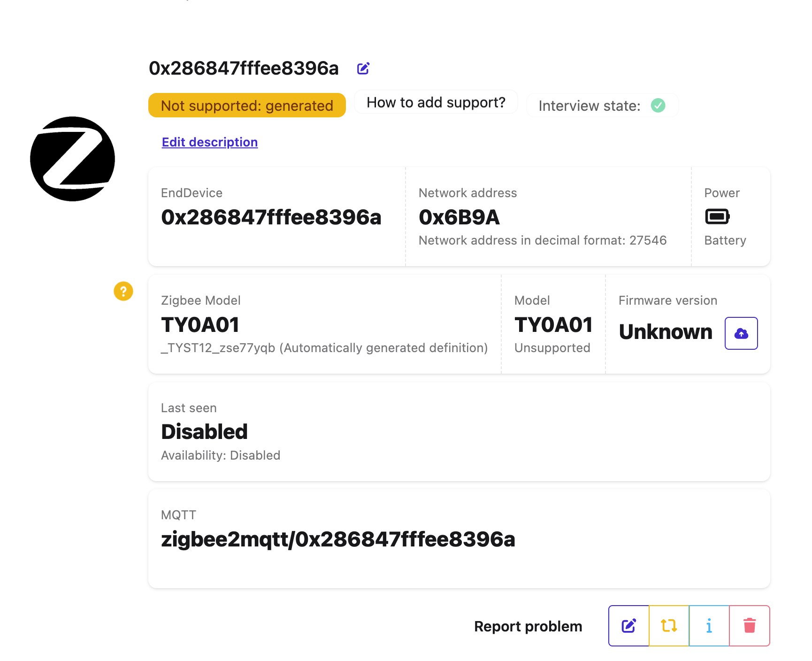Select the "Not supported: generated" badge

pyautogui.click(x=247, y=106)
